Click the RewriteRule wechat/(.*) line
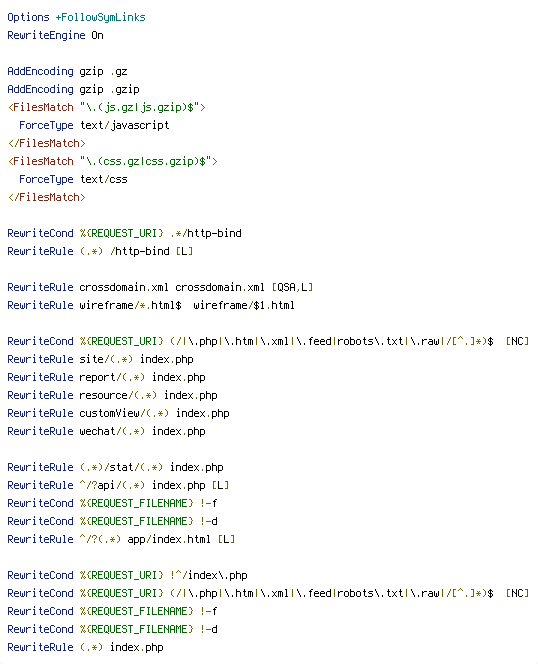The width and height of the screenshot is (538, 664). pyautogui.click(x=106, y=431)
